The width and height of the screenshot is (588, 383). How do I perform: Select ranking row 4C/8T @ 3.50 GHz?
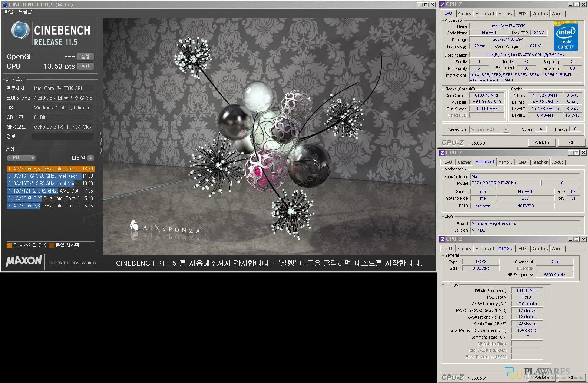coord(50,169)
